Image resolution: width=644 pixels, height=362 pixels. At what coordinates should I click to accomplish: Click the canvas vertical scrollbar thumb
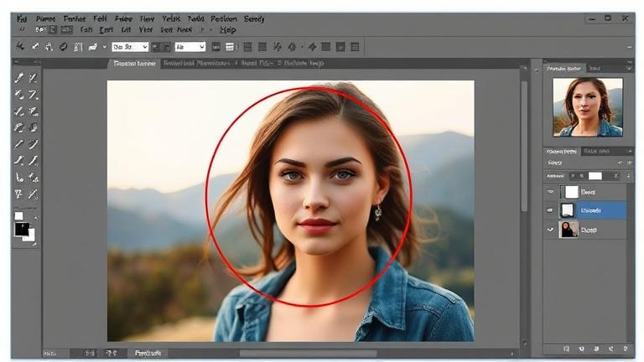point(524,146)
